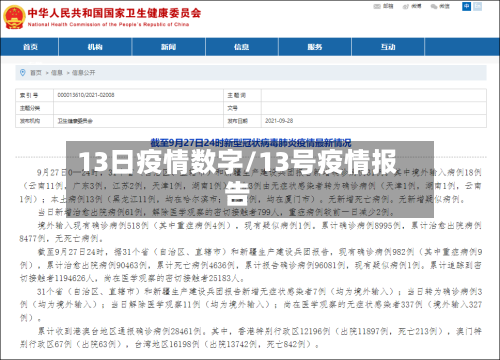Open the 微博 Weibo icon link
The height and width of the screenshot is (360, 500).
(412, 6)
